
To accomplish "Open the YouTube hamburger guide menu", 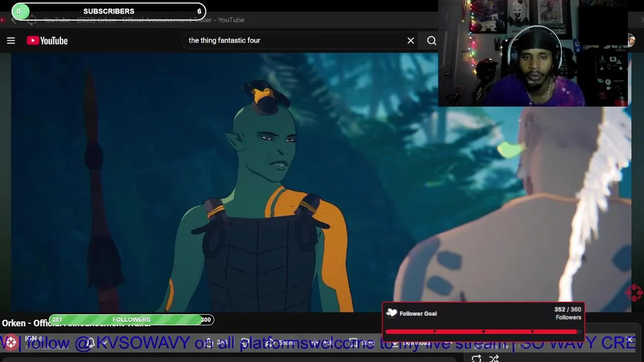I will point(11,41).
